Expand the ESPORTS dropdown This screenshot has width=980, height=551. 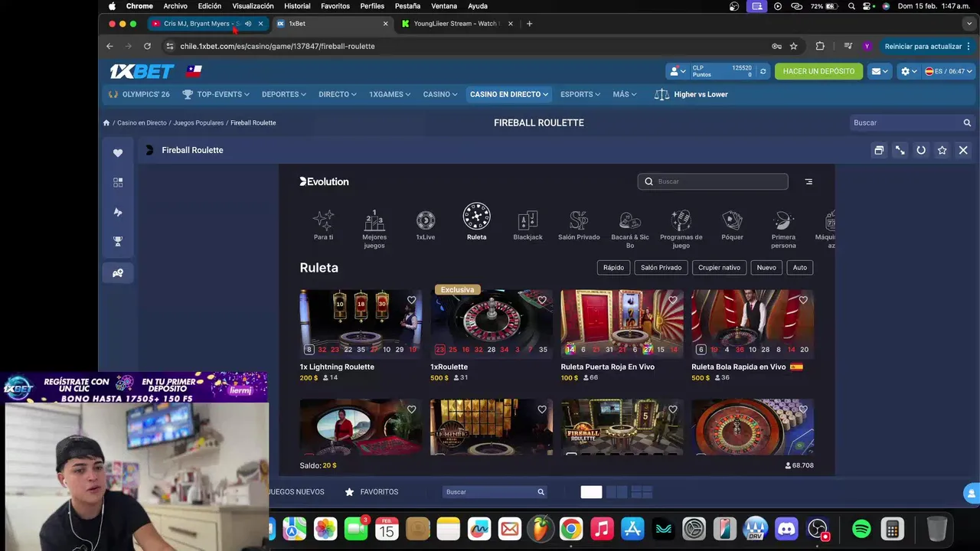(x=580, y=94)
